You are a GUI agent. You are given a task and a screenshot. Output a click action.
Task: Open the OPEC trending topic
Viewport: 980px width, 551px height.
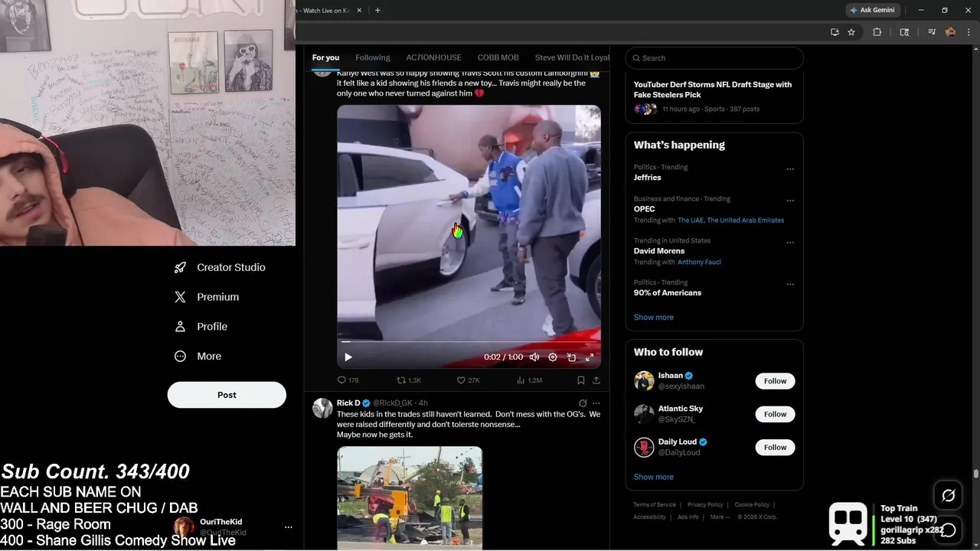[x=644, y=209]
